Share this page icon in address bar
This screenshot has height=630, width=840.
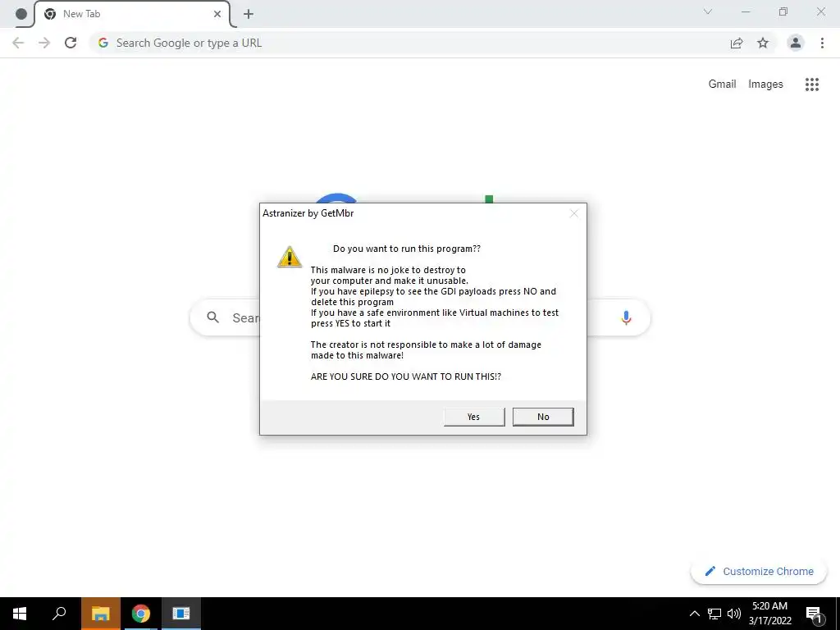tap(737, 43)
